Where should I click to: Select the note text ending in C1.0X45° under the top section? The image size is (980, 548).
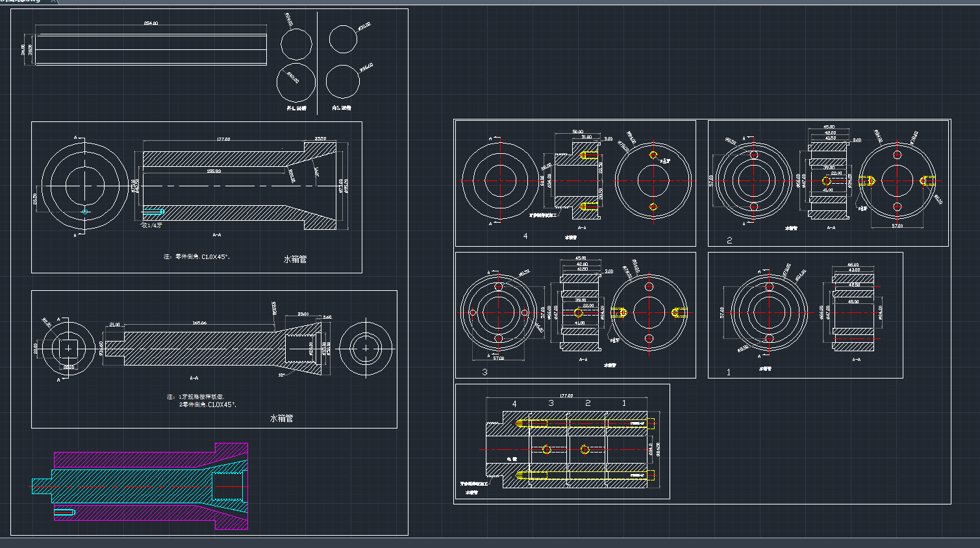pyautogui.click(x=197, y=257)
